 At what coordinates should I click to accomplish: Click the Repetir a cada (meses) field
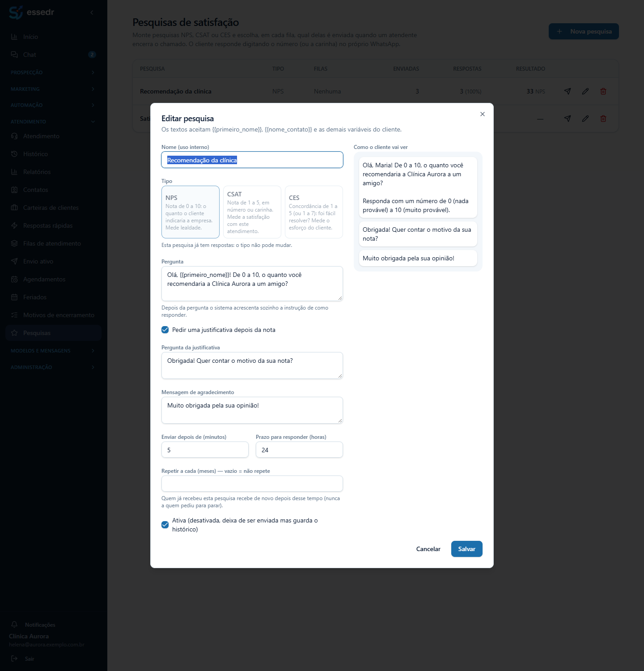(252, 484)
